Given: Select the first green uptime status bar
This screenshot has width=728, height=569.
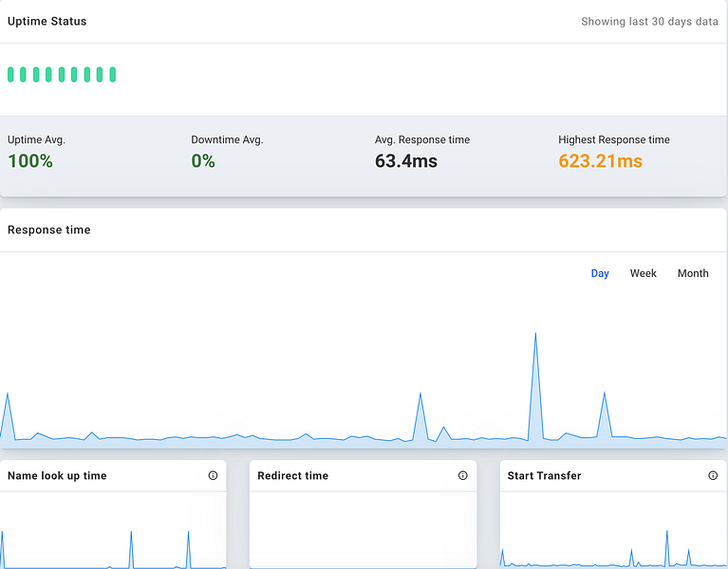Looking at the screenshot, I should (x=10, y=74).
